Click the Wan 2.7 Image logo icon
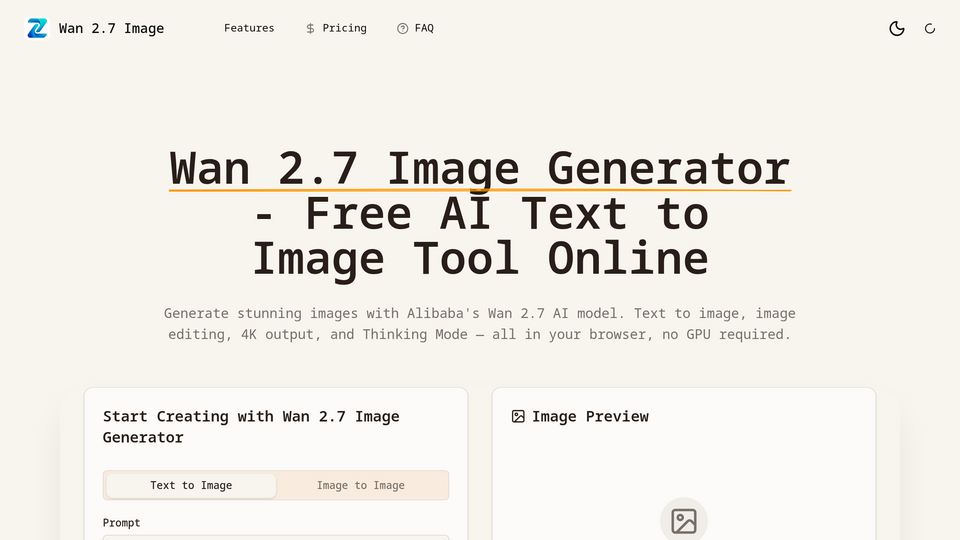The image size is (960, 540). 37,28
